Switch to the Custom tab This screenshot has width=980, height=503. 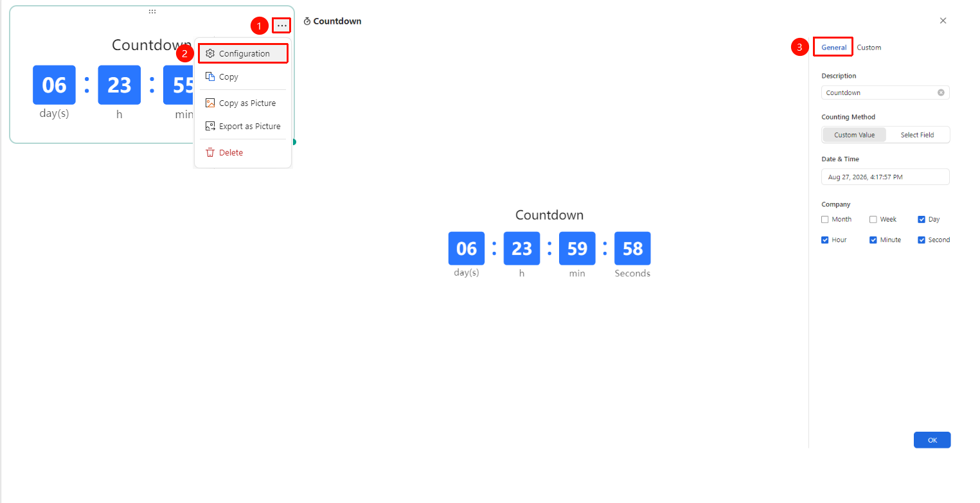869,48
